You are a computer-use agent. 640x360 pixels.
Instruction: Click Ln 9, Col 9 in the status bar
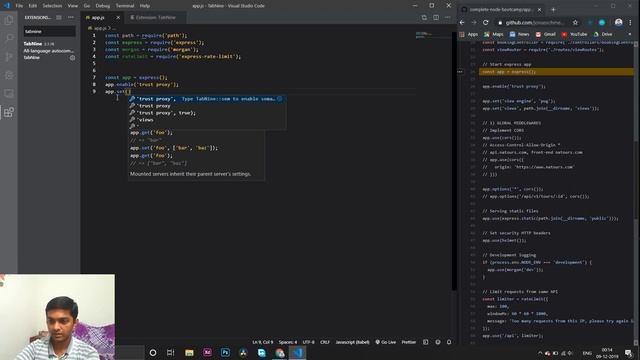pyautogui.click(x=263, y=342)
